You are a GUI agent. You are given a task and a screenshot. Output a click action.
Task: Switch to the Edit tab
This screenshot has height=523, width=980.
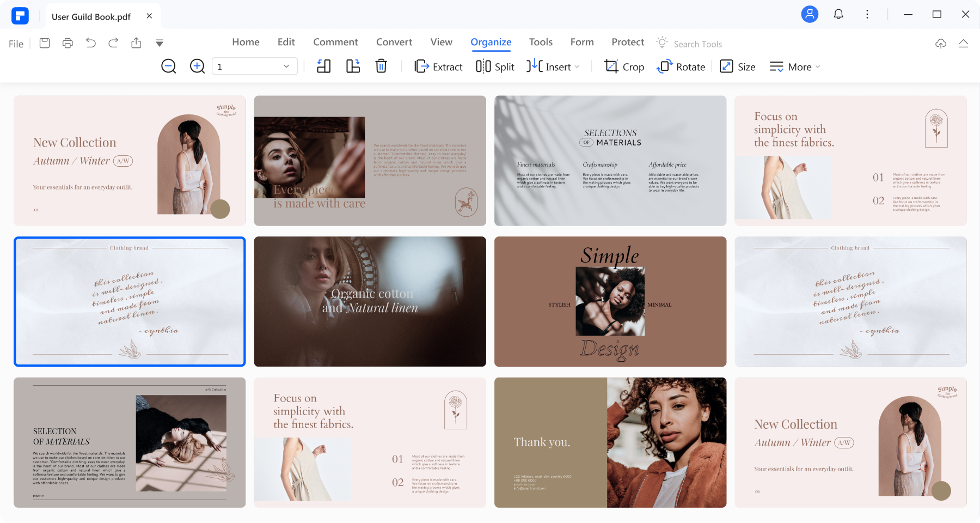[286, 42]
